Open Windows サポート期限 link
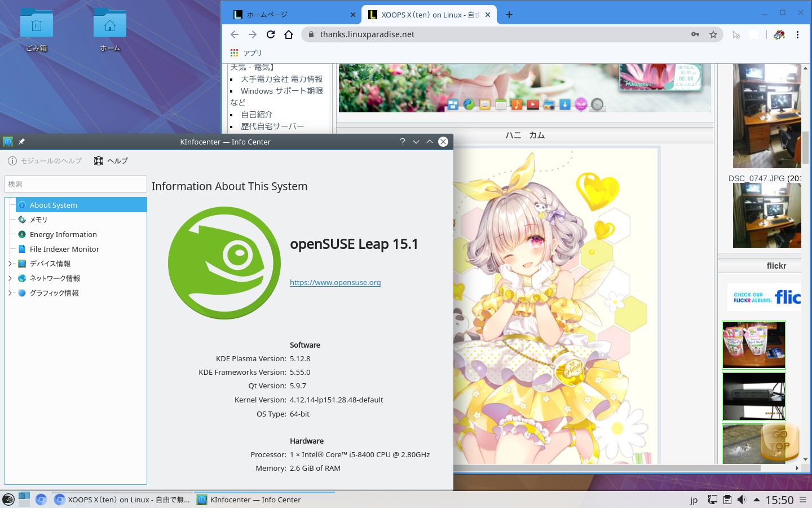 point(282,91)
